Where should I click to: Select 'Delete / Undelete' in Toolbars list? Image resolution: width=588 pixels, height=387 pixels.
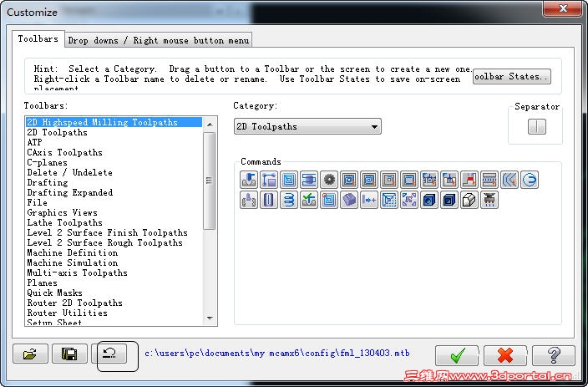tap(114, 173)
